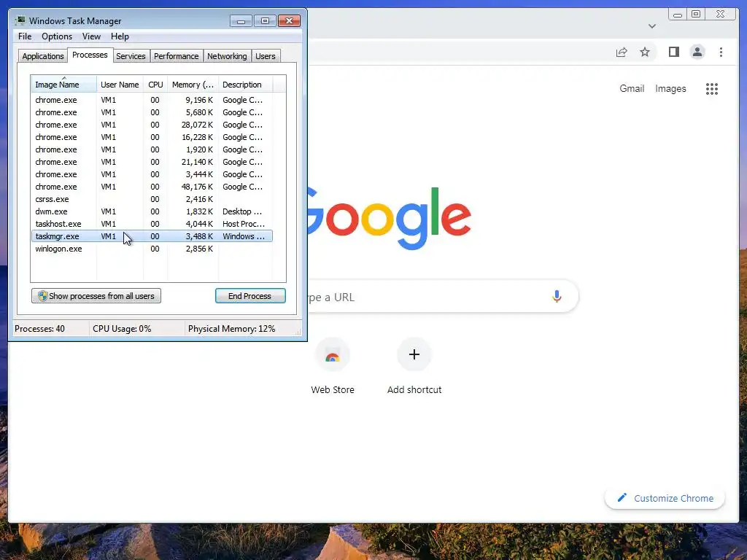The width and height of the screenshot is (747, 560).
Task: Select the taskmgr.exe process row
Action: [x=152, y=236]
